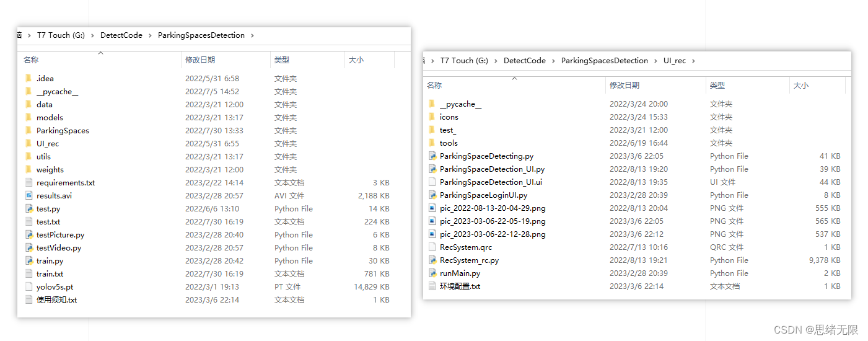Click the AVI 文件 type cell
Viewport: 868px width, 341px height.
point(289,195)
